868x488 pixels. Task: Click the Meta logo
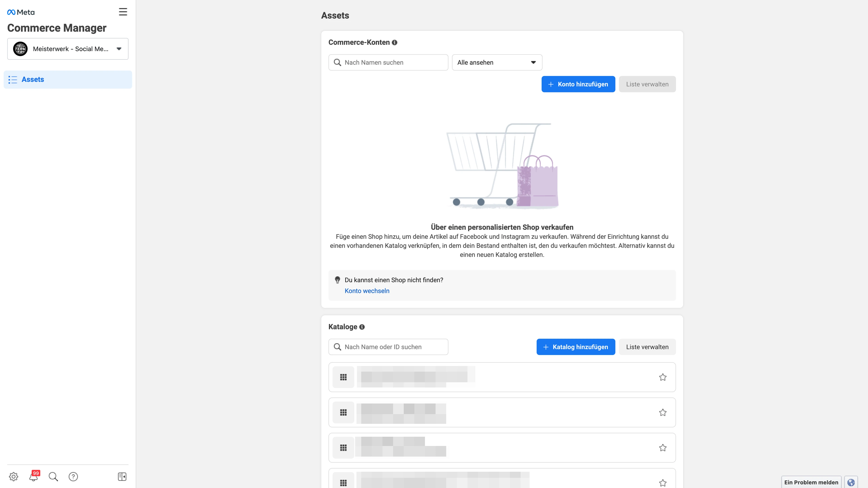click(x=21, y=12)
